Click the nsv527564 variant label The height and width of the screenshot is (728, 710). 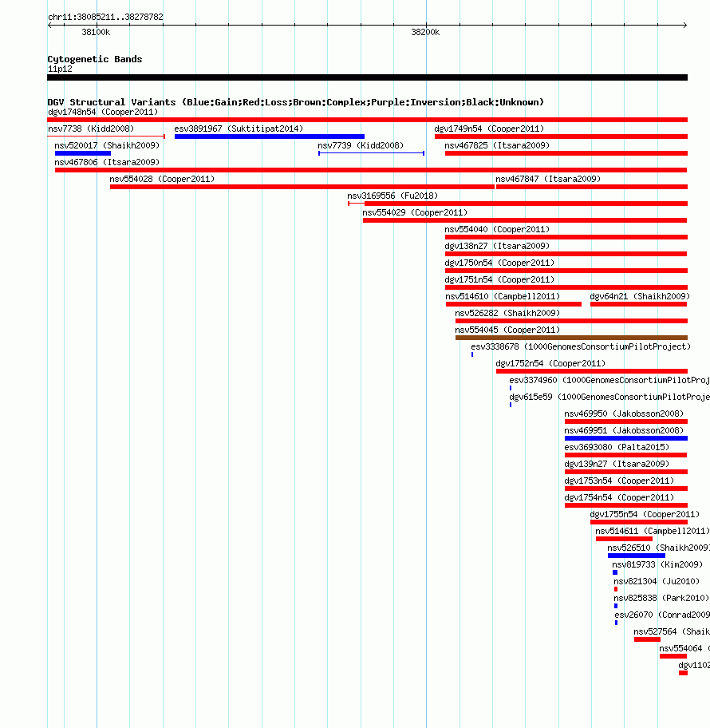point(672,631)
